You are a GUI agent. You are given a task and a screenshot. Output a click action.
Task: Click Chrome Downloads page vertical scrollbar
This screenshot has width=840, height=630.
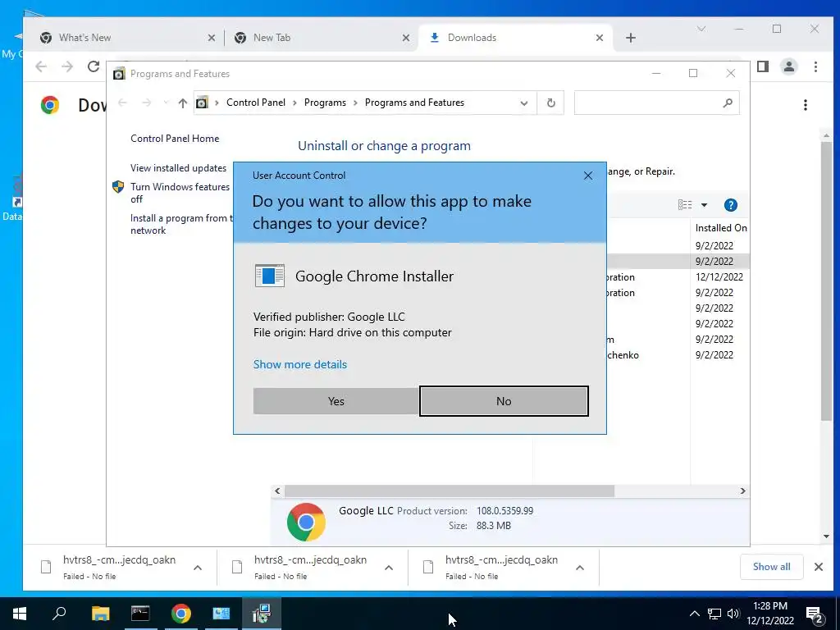coord(826,281)
